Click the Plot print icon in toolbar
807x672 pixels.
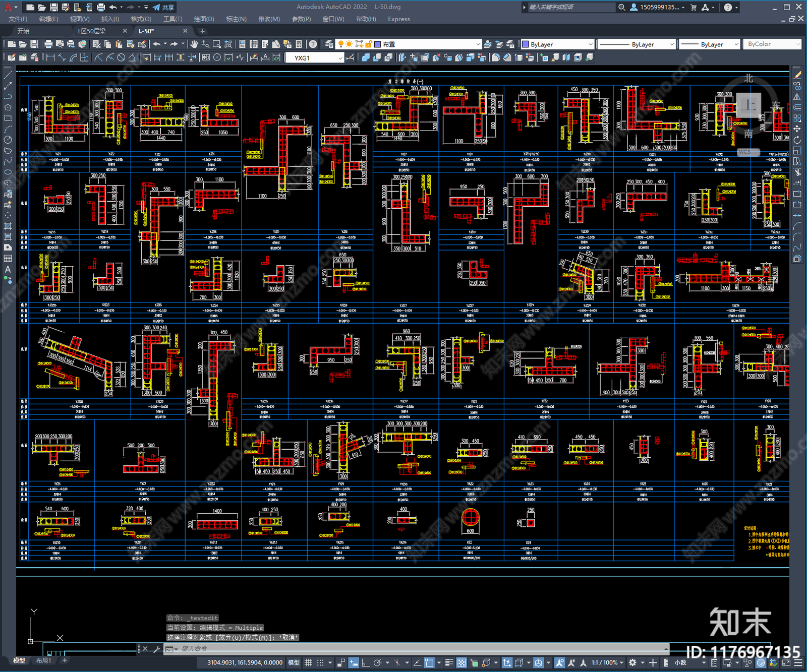[x=48, y=44]
